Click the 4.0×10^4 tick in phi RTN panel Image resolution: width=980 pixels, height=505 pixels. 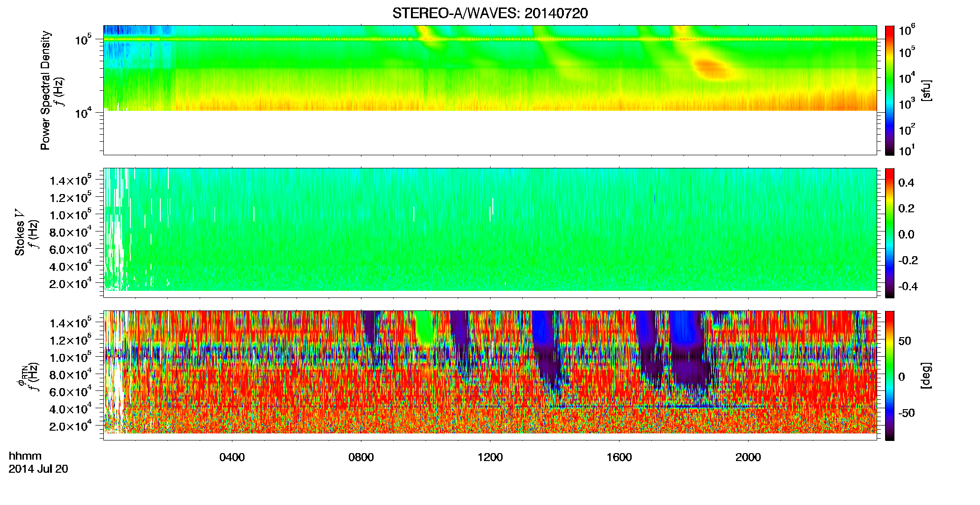tap(71, 409)
